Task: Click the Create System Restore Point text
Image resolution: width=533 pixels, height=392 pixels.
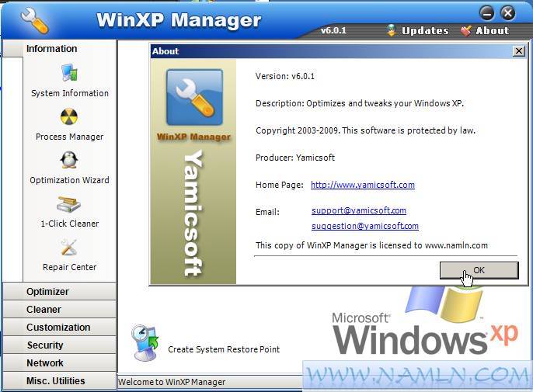Action: [x=224, y=349]
